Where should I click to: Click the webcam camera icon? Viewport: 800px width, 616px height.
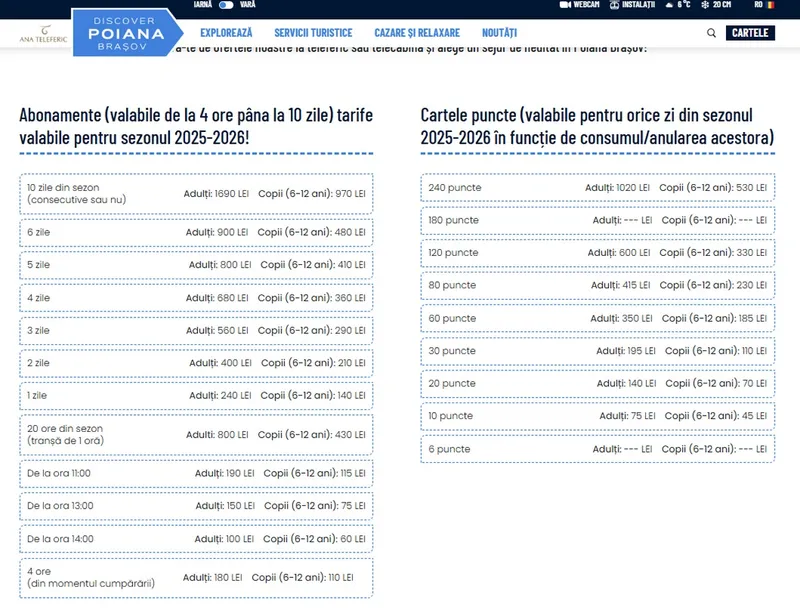(565, 5)
